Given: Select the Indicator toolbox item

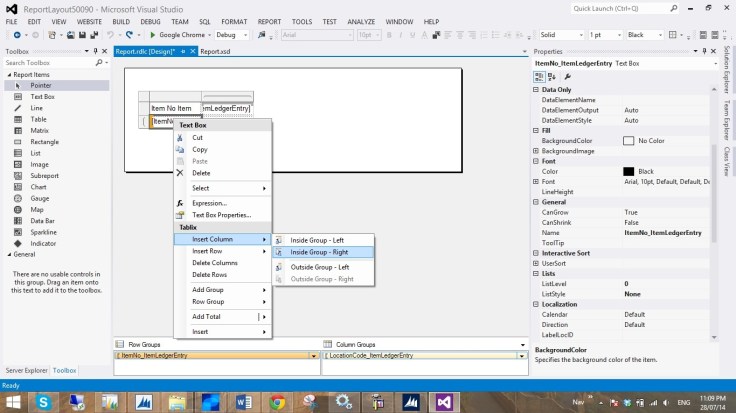Looking at the screenshot, I should (43, 243).
